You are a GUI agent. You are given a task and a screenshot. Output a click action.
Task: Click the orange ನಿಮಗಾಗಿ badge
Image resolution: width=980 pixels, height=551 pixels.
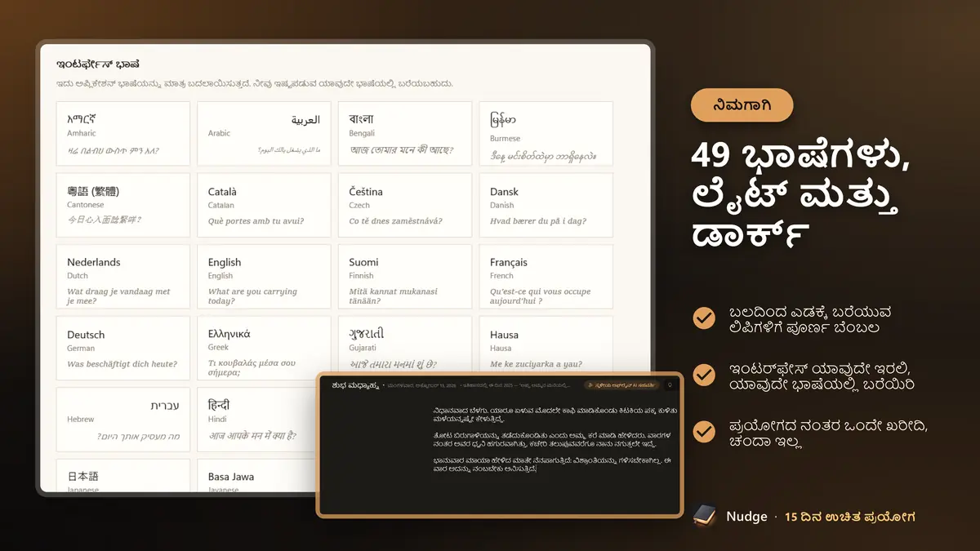pos(742,105)
